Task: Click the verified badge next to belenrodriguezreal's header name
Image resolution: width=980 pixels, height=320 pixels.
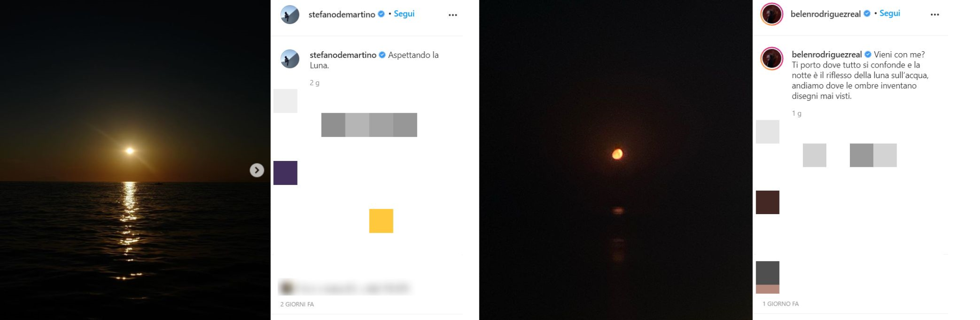Action: (867, 14)
